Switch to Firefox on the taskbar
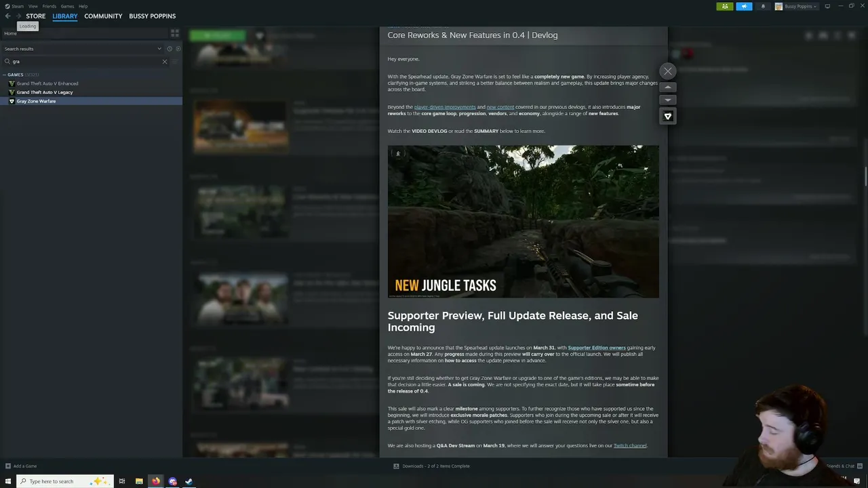This screenshot has height=488, width=868. pos(155,481)
